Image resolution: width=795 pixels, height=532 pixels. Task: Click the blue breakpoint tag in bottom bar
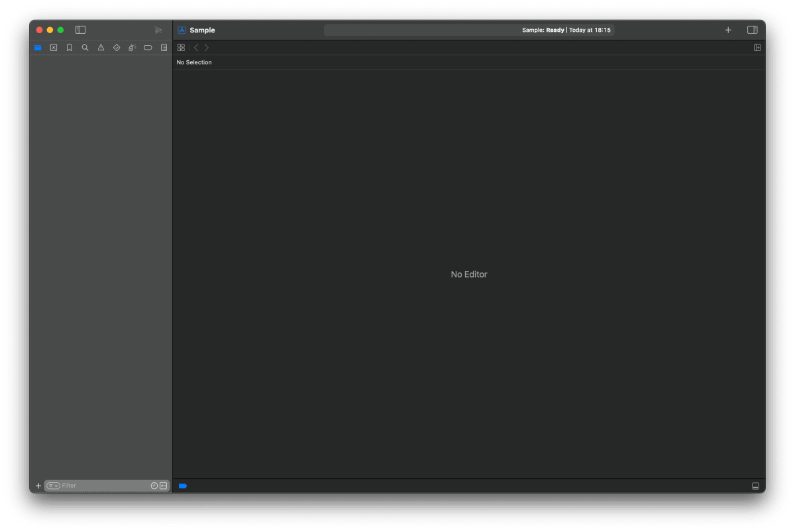click(x=183, y=486)
